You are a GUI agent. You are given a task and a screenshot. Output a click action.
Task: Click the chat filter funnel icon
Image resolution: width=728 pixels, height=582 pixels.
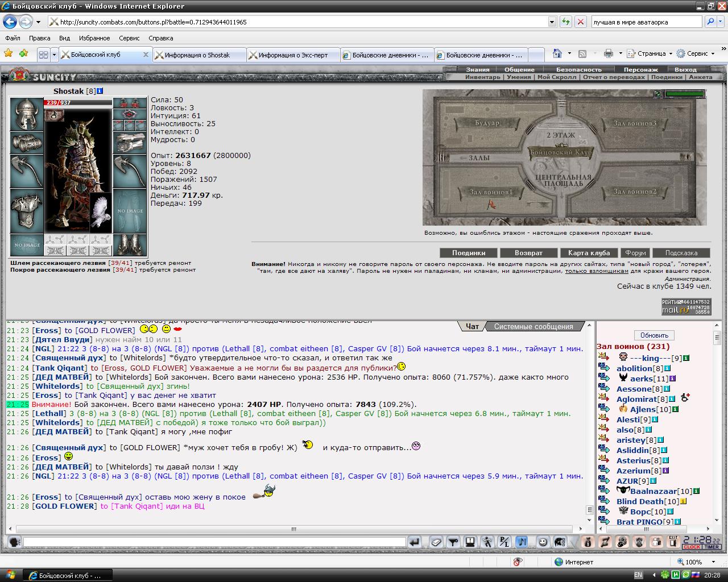pyautogui.click(x=453, y=542)
